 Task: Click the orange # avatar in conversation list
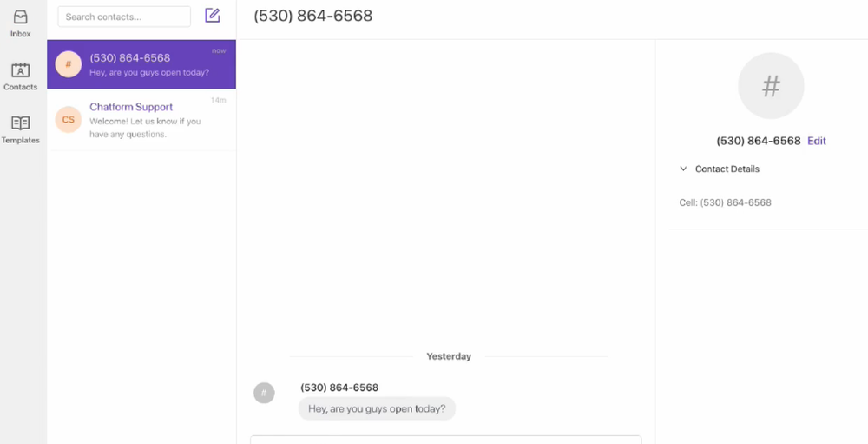point(68,64)
